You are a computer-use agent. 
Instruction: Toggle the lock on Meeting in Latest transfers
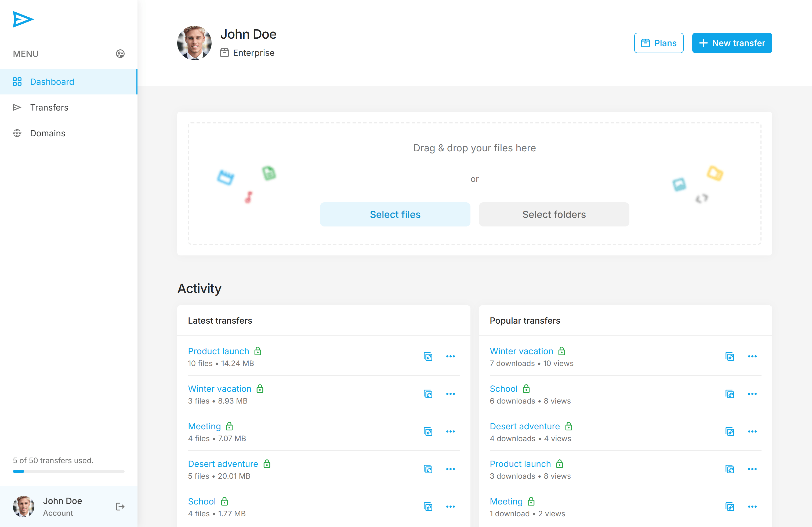[229, 426]
